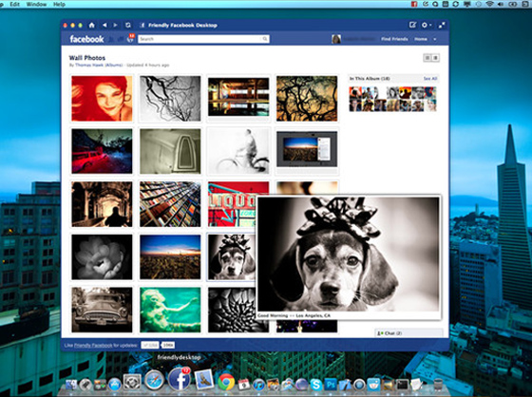Open App Store from the Dock

click(x=115, y=385)
